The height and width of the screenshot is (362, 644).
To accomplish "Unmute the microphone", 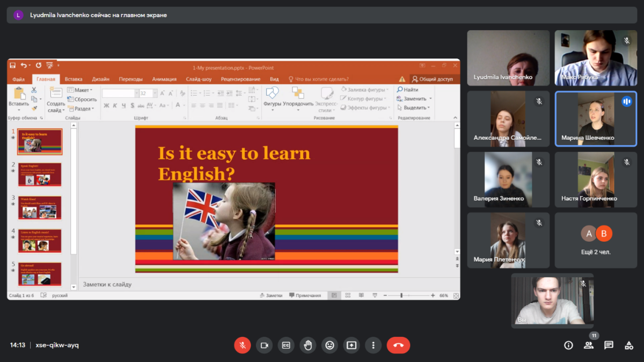I will point(243,345).
